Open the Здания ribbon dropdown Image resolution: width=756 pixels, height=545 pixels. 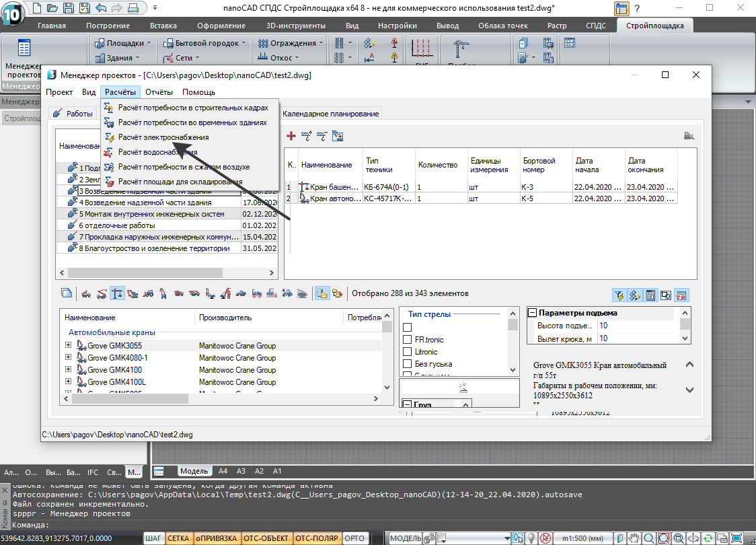[117, 58]
